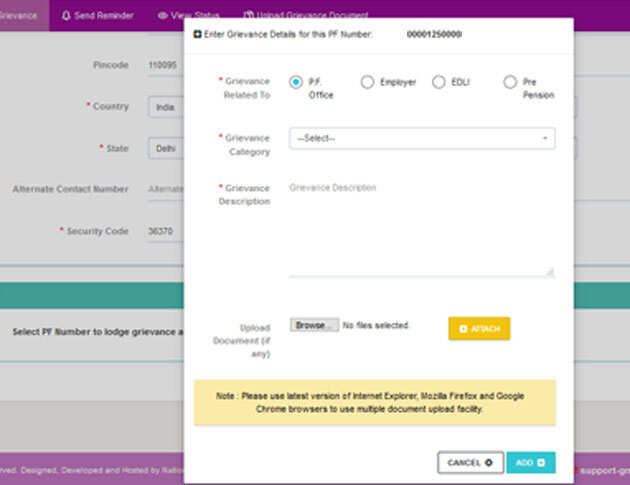Click the plus icon on the Attach button
The image size is (630, 485).
[x=463, y=328]
